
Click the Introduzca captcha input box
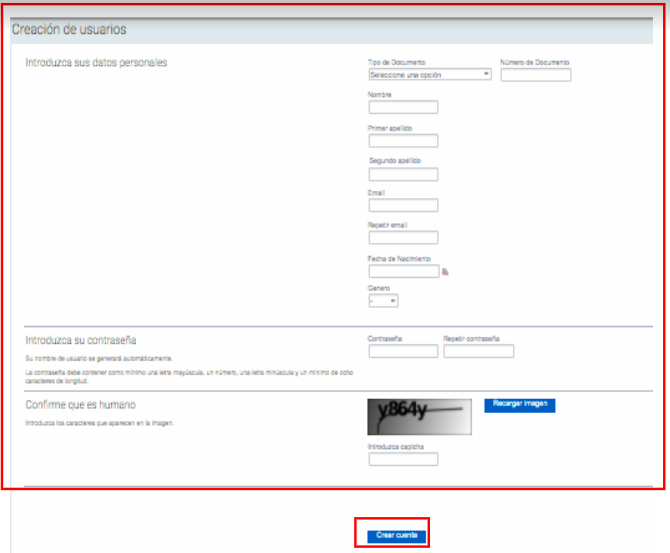[x=403, y=460]
